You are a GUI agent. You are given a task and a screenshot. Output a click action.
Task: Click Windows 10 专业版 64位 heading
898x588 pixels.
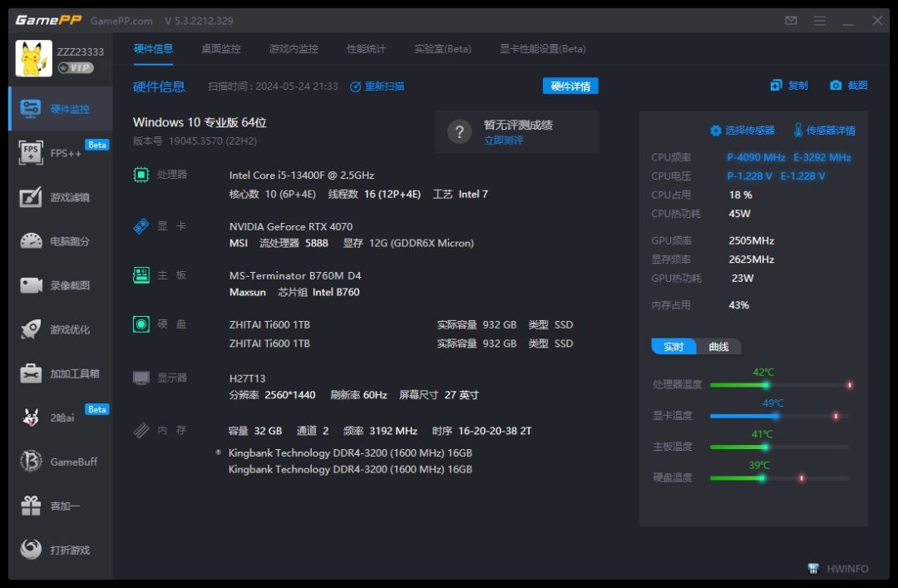pyautogui.click(x=200, y=122)
